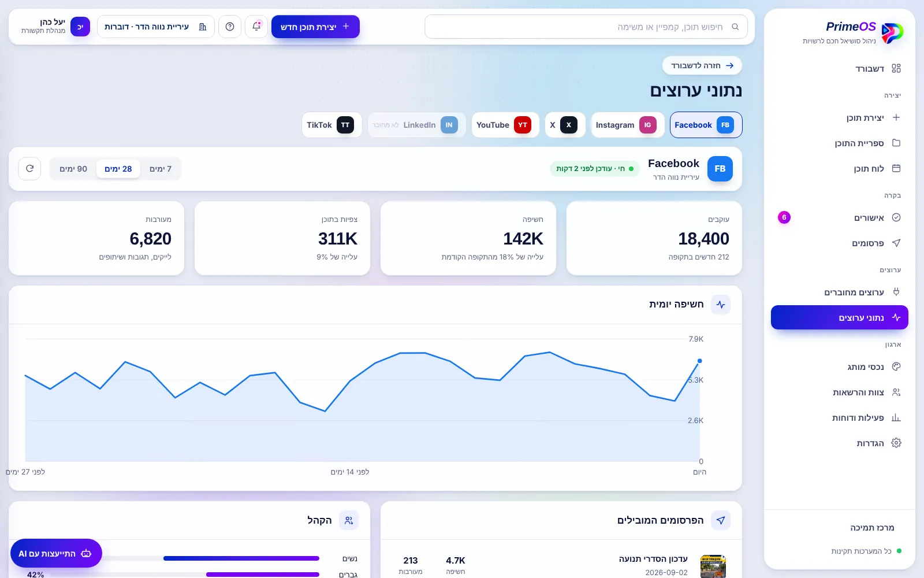Switch to the TikTok channel tab
The image size is (924, 578).
[332, 125]
